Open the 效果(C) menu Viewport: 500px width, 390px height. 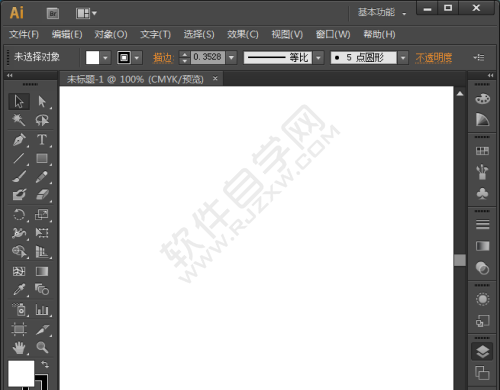point(243,34)
